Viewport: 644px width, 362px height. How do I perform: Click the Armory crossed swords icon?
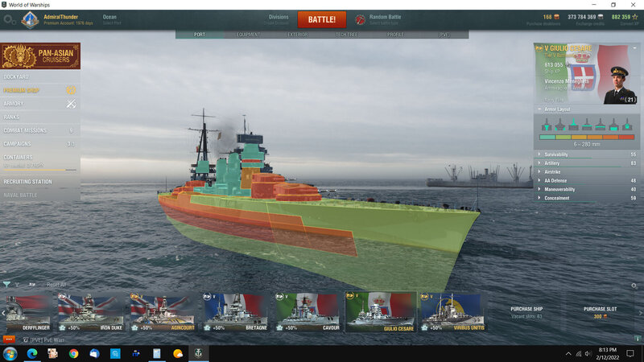pyautogui.click(x=70, y=104)
